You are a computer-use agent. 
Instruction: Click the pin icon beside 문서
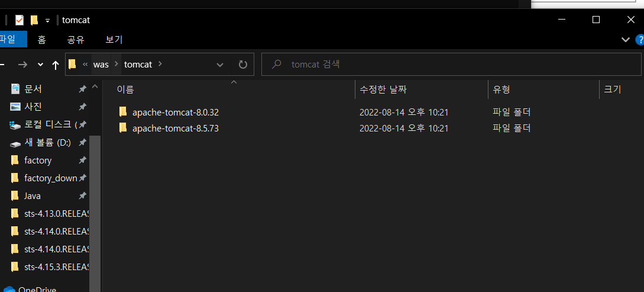coord(83,89)
